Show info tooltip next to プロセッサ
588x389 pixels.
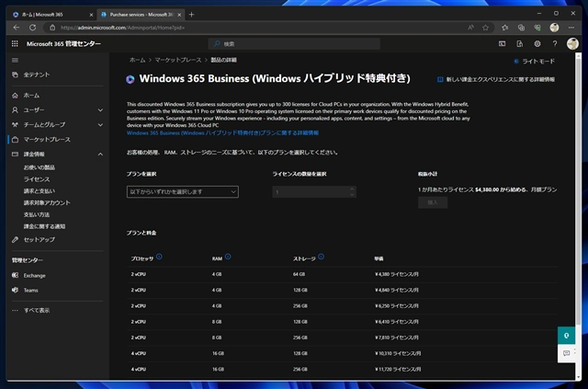159,257
